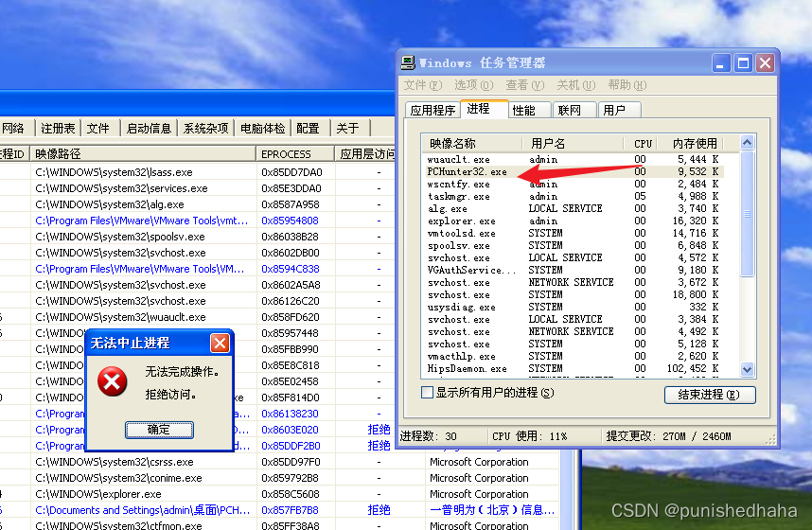
Task: Select wuauclt.exe path row in PCHunter
Action: point(199,317)
